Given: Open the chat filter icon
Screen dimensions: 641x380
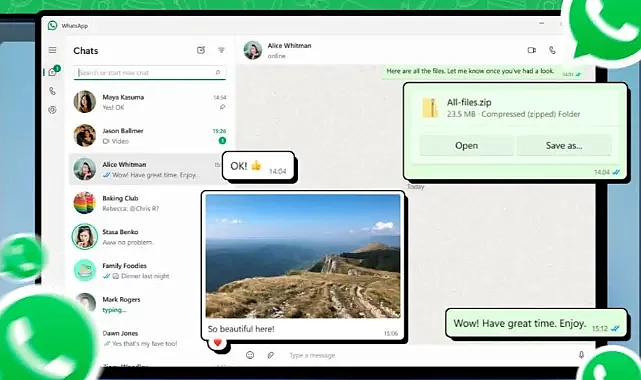Looking at the screenshot, I should click(221, 50).
